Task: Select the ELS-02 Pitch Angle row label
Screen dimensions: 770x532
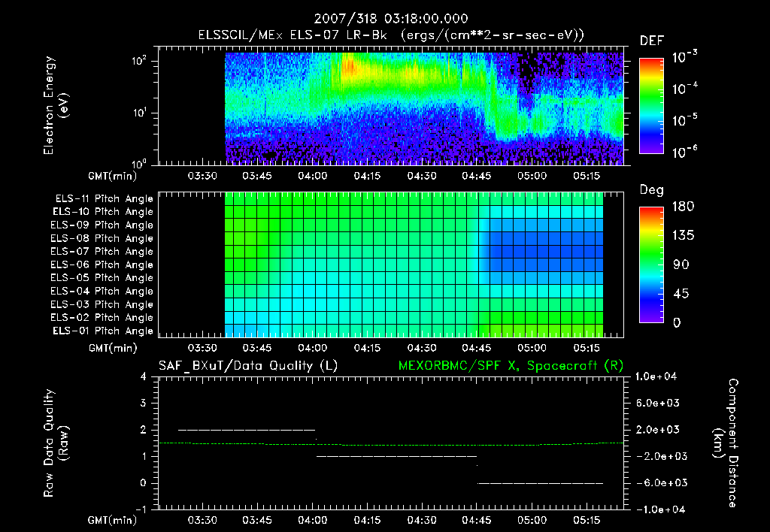Action: 102,318
